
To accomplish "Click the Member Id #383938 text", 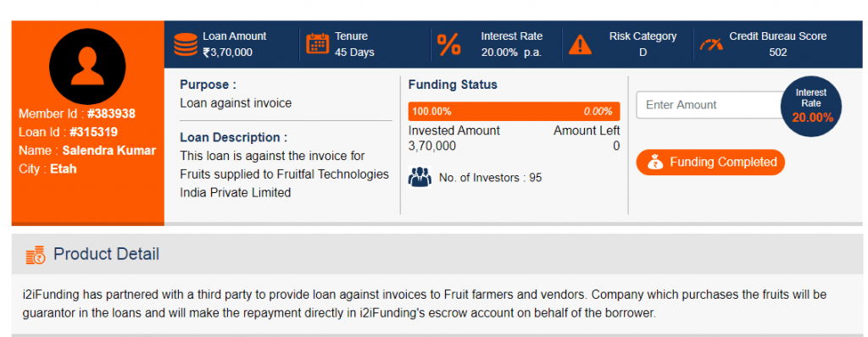I will click(x=77, y=114).
